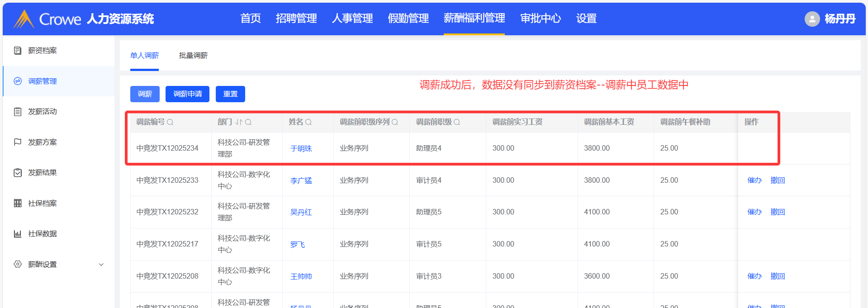Click the Crowe logo in header
This screenshot has height=308, width=868.
[x=47, y=19]
